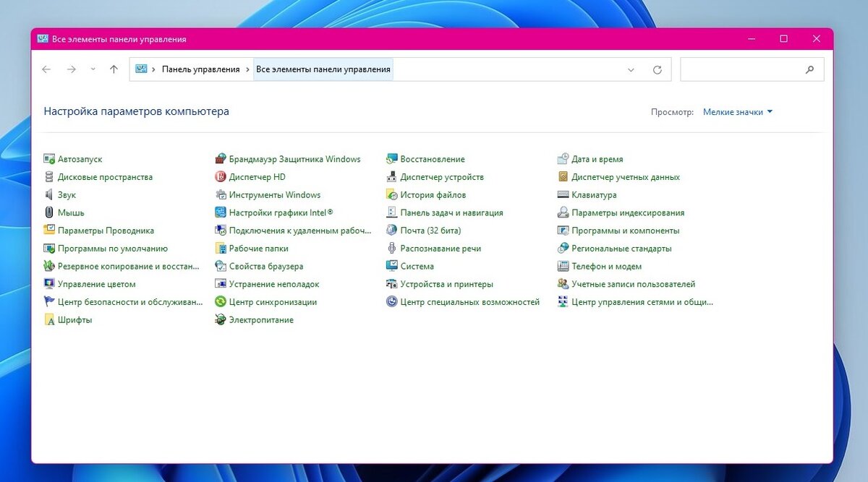This screenshot has width=868, height=482.
Task: Click the Программы по умолчанию icon
Action: pyautogui.click(x=49, y=249)
